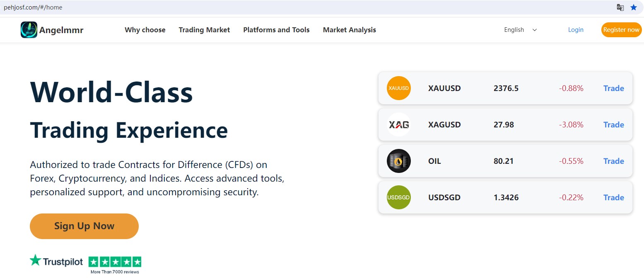Click the orange XAUUSD gold icon
This screenshot has width=644, height=278.
pos(398,88)
